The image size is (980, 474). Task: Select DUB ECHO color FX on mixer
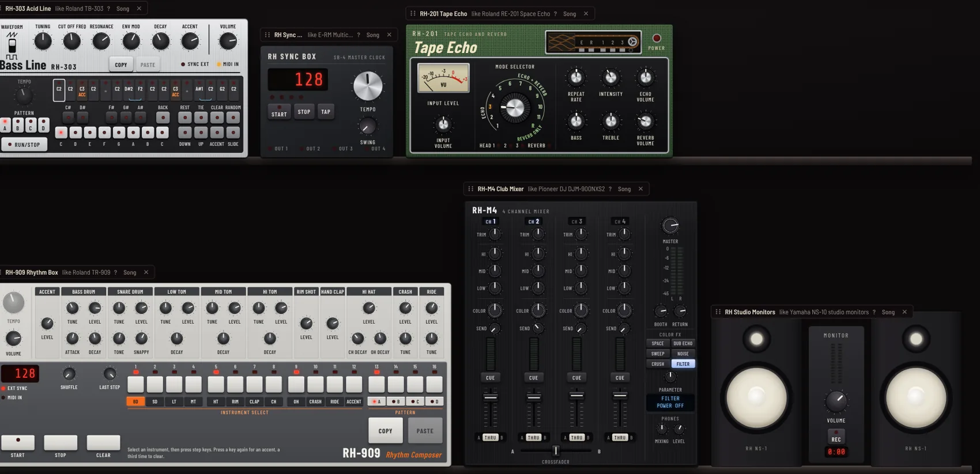pyautogui.click(x=683, y=343)
